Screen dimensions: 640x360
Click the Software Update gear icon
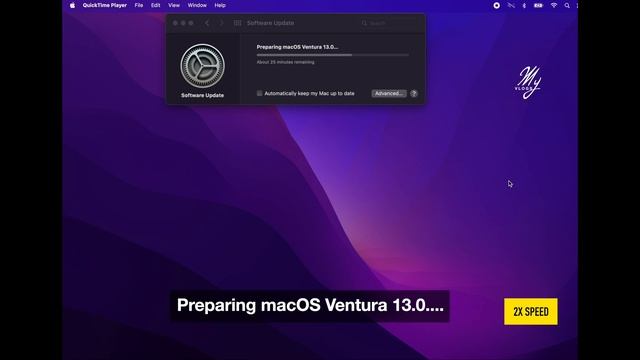coord(202,66)
